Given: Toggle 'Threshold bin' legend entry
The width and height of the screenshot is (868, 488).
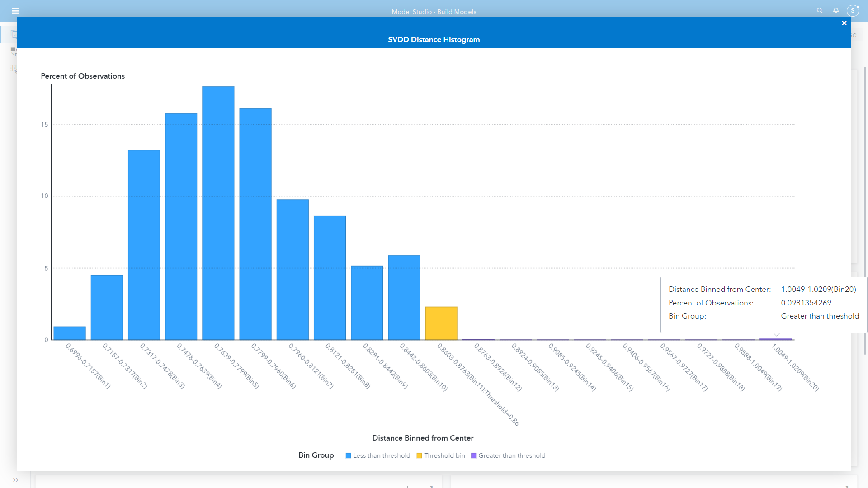Looking at the screenshot, I should coord(444,455).
